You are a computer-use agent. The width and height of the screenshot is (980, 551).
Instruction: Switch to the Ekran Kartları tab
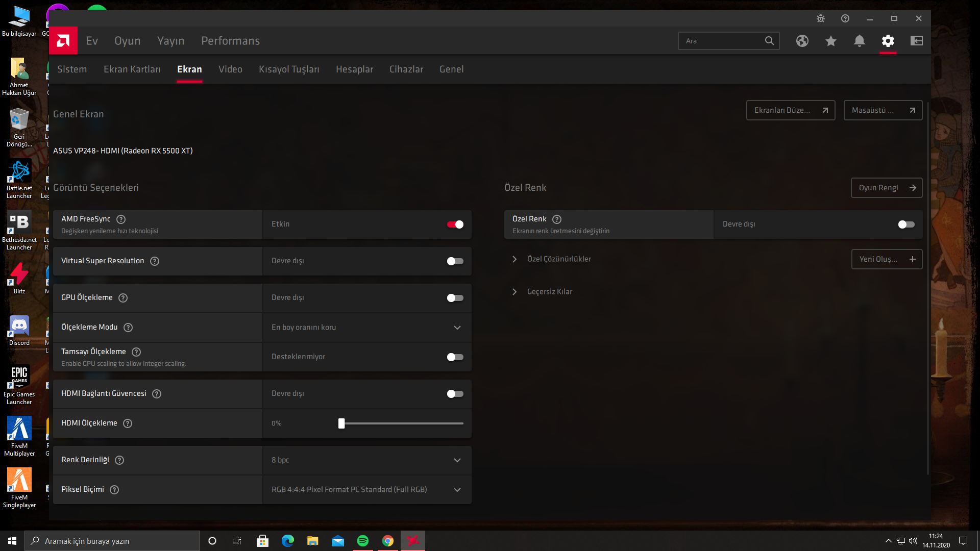click(132, 69)
